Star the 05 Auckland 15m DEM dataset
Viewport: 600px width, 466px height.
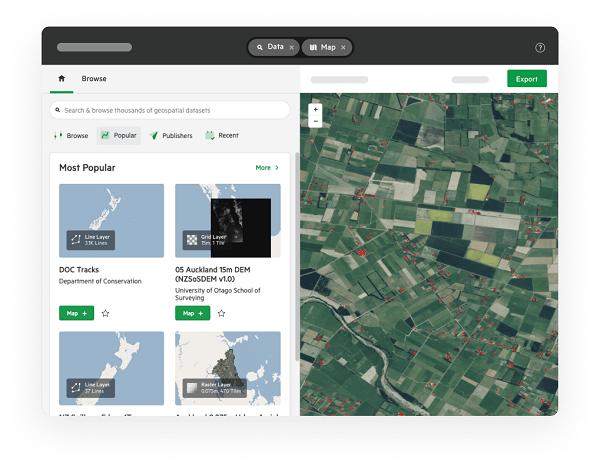(x=222, y=313)
